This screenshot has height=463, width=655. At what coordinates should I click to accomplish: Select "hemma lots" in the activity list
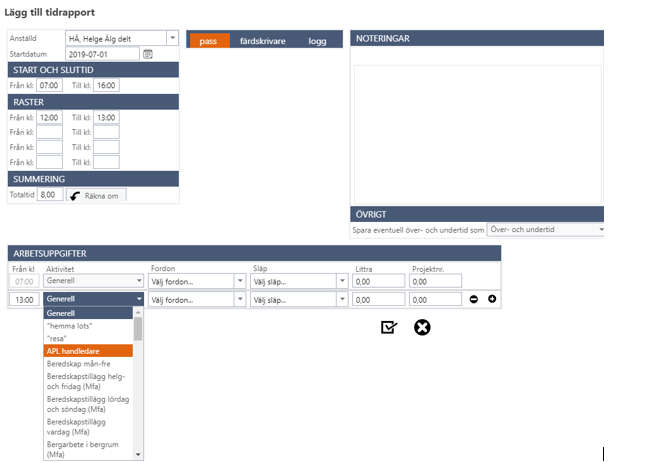pos(88,326)
